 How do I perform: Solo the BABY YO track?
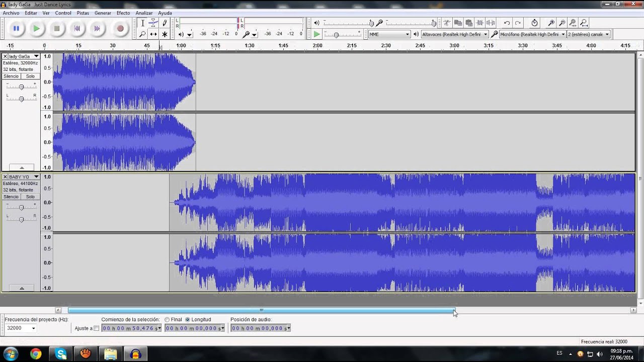30,197
